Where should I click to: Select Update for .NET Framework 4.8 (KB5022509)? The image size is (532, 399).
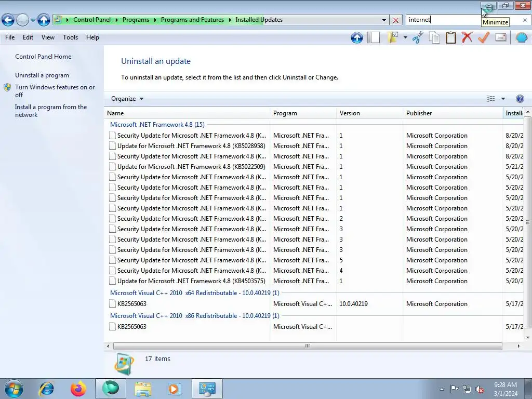(x=191, y=167)
